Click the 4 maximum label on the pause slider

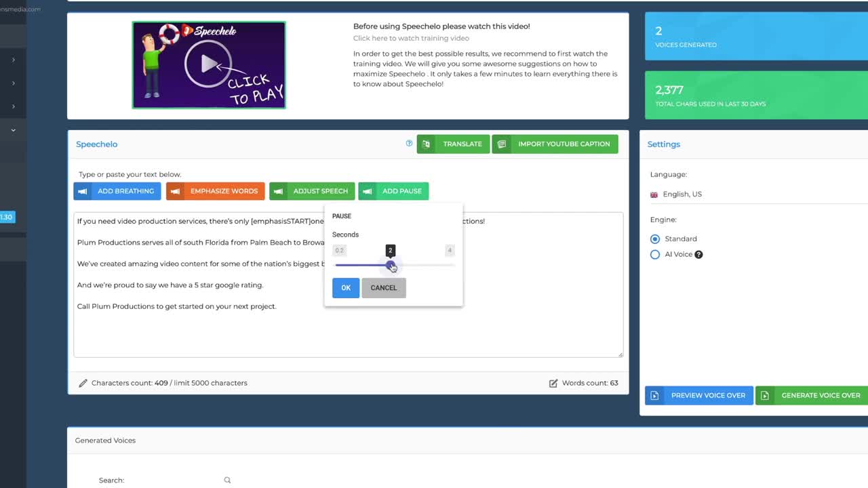(x=449, y=250)
